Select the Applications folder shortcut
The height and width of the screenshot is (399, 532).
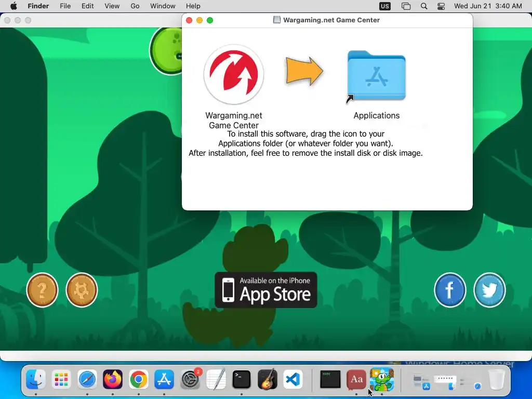pyautogui.click(x=376, y=76)
